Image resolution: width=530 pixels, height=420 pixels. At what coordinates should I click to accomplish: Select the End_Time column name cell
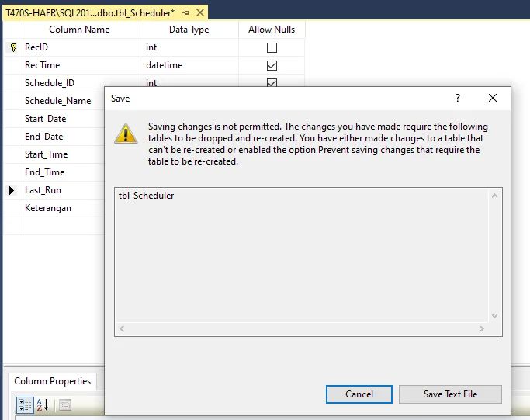62,172
